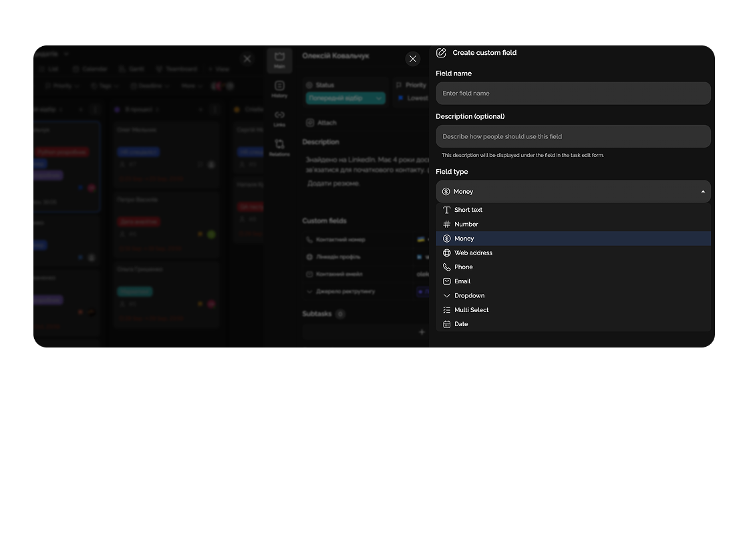Screen dimensions: 747x560
Task: Click the Date calendar icon
Action: 447,324
